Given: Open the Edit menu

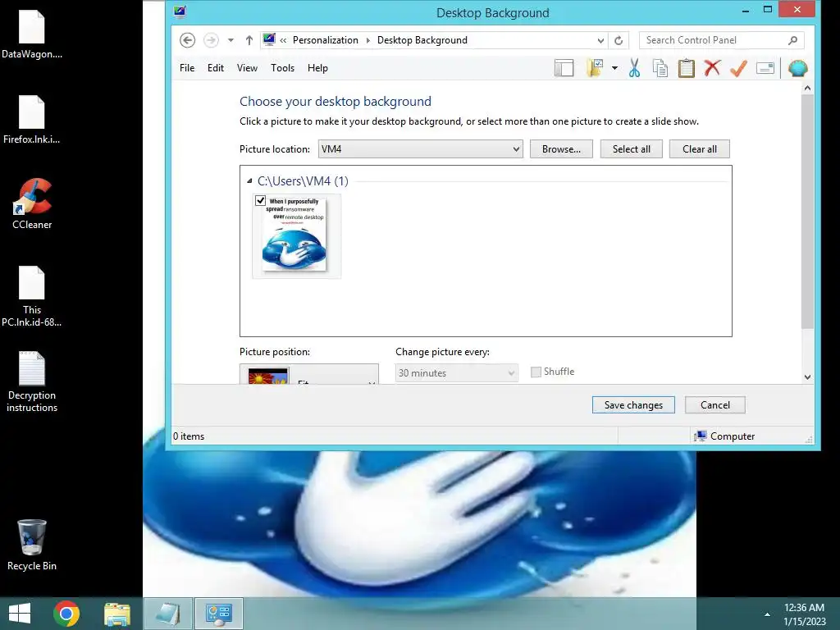Looking at the screenshot, I should pyautogui.click(x=216, y=68).
